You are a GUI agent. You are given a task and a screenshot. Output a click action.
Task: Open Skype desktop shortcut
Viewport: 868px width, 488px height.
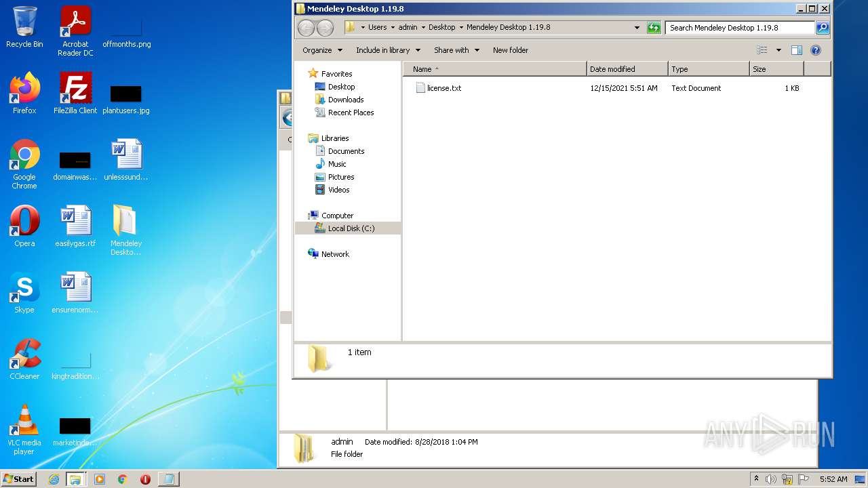[24, 293]
